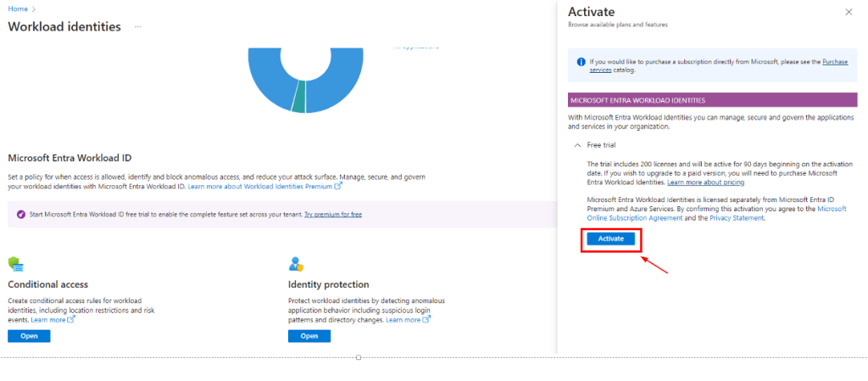Open the ellipsis menu beside Workload identities

[137, 27]
